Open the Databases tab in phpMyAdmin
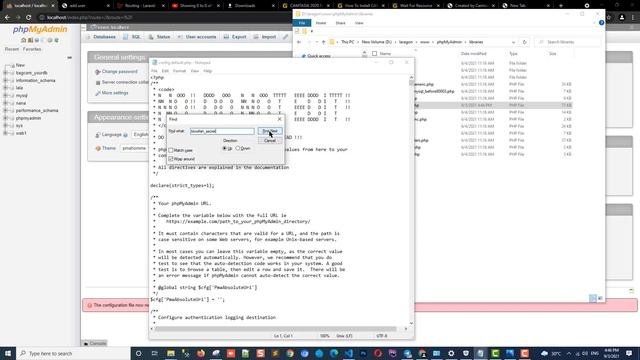This screenshot has height=360, width=640. tap(101, 37)
